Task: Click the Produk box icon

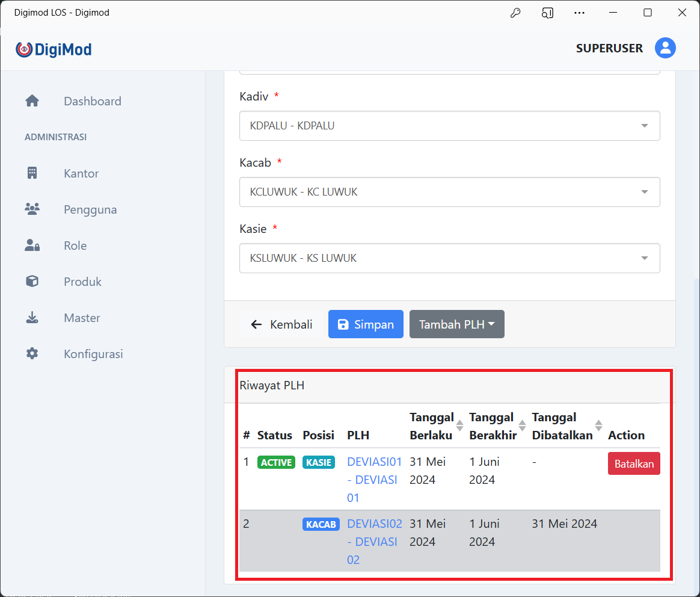Action: (32, 282)
